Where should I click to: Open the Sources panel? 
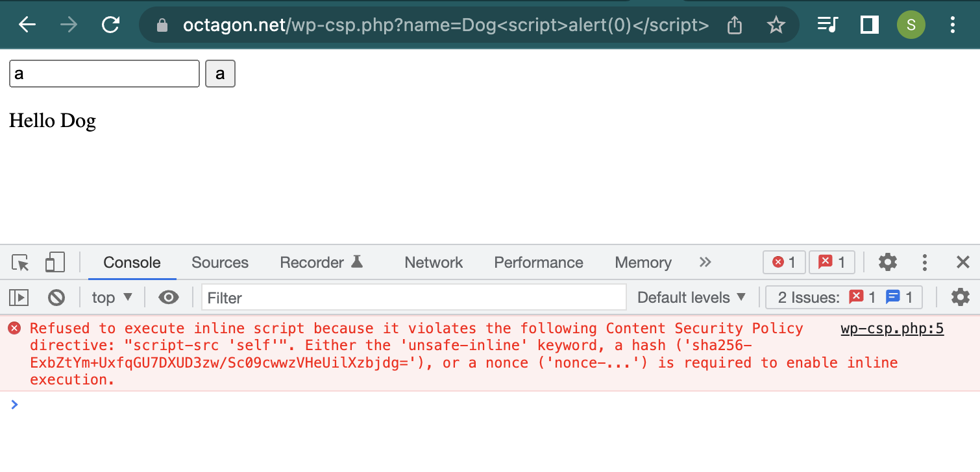click(x=219, y=262)
